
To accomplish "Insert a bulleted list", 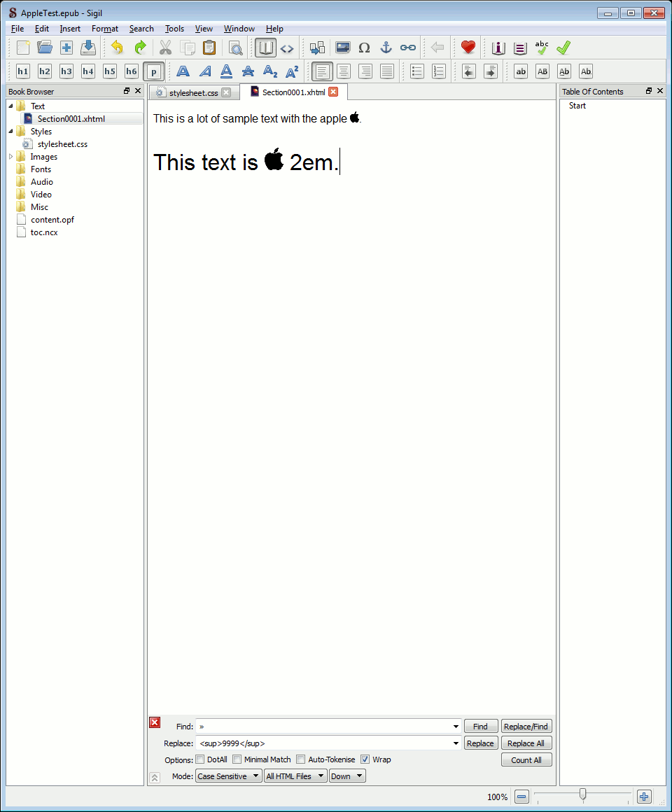I will click(417, 71).
